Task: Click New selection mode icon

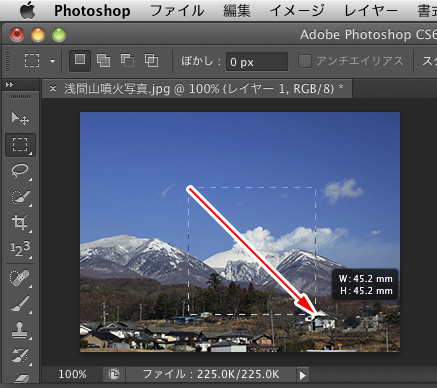Action: [x=80, y=61]
